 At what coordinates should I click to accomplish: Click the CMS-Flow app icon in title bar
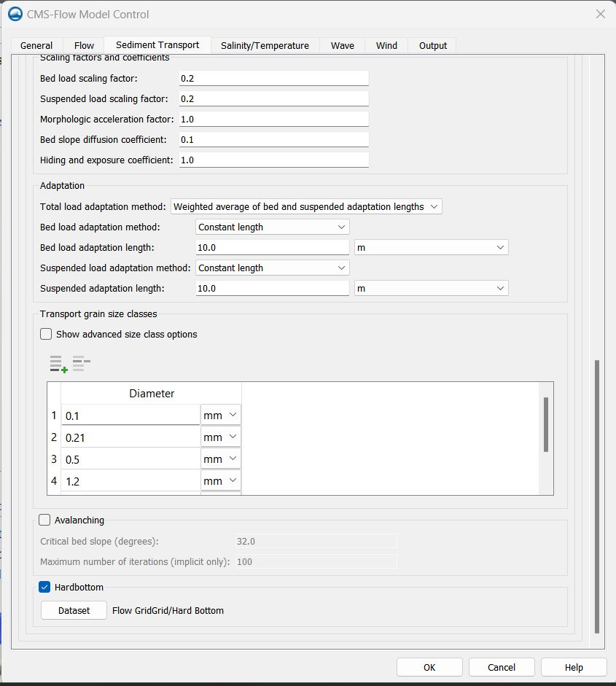(x=15, y=14)
